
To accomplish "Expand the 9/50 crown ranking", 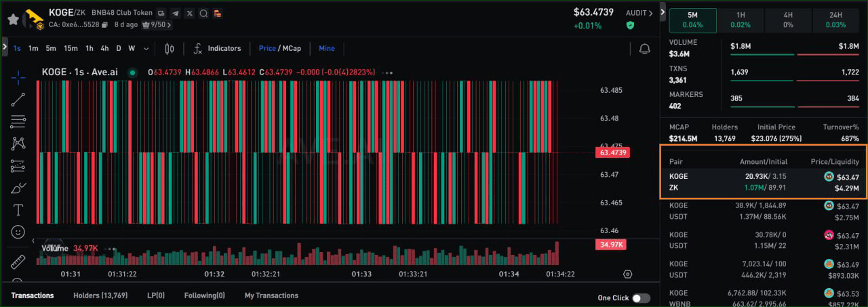I will [x=157, y=24].
